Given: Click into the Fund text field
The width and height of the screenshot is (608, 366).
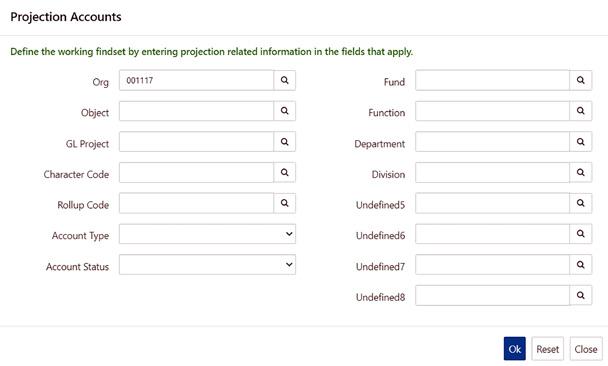Looking at the screenshot, I should [492, 80].
